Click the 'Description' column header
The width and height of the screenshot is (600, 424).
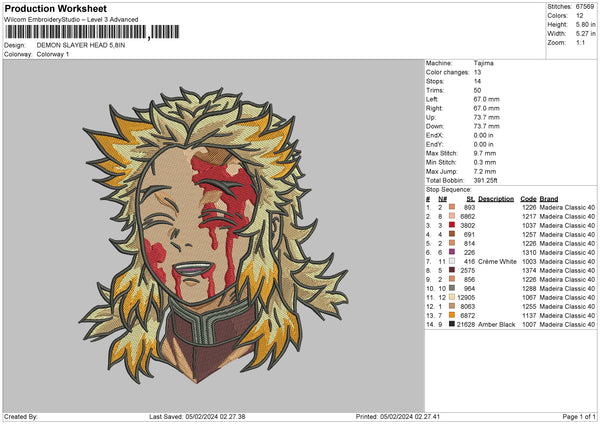click(x=496, y=199)
